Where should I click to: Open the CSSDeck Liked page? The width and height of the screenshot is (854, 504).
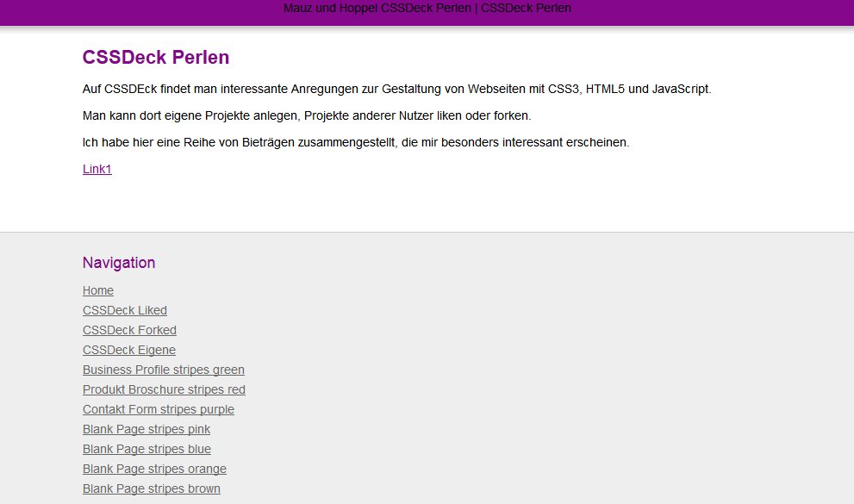pos(124,310)
